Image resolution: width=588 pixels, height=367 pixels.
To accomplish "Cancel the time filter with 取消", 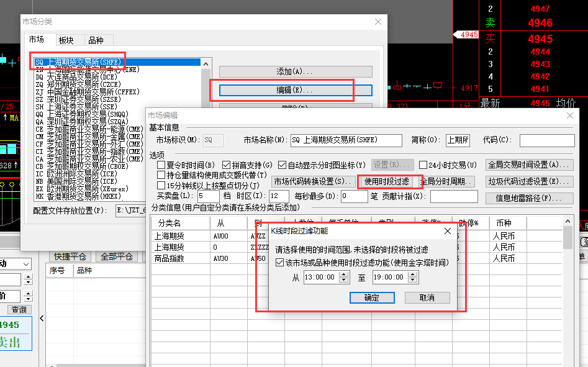I will tap(427, 297).
